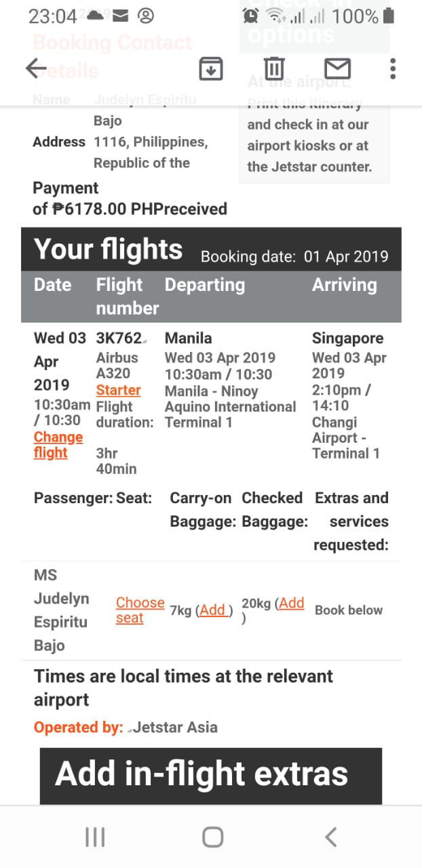Delete email using trash icon

274,68
